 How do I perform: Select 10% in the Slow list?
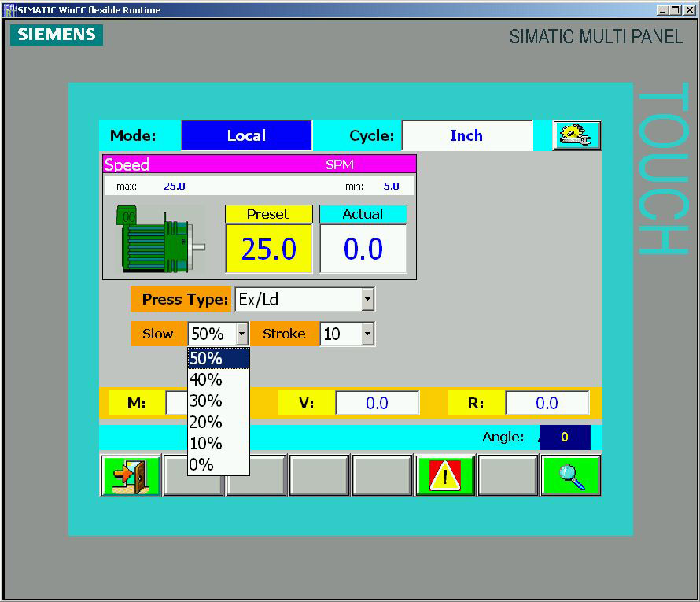pyautogui.click(x=219, y=444)
